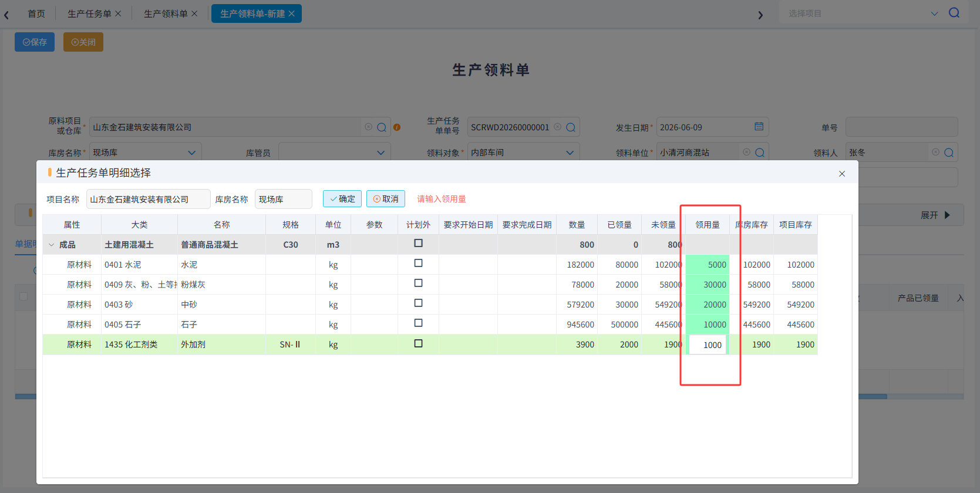The height and width of the screenshot is (493, 980).
Task: Collapse the 成品 tree row
Action: pyautogui.click(x=52, y=245)
